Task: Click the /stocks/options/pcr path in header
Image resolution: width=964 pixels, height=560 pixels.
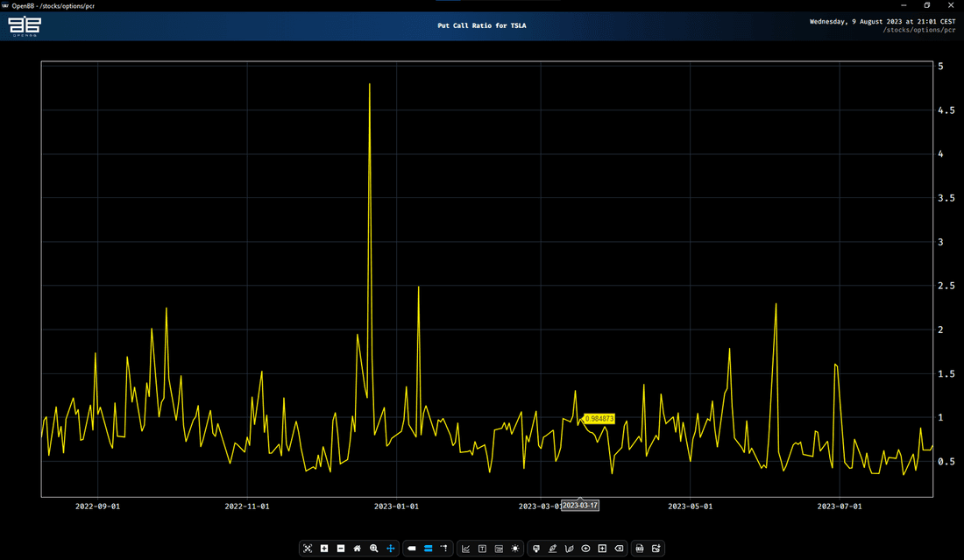Action: click(x=919, y=30)
